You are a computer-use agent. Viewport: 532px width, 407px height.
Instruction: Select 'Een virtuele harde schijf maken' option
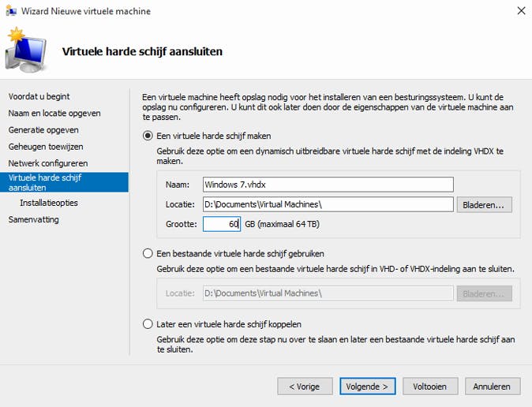(x=148, y=136)
